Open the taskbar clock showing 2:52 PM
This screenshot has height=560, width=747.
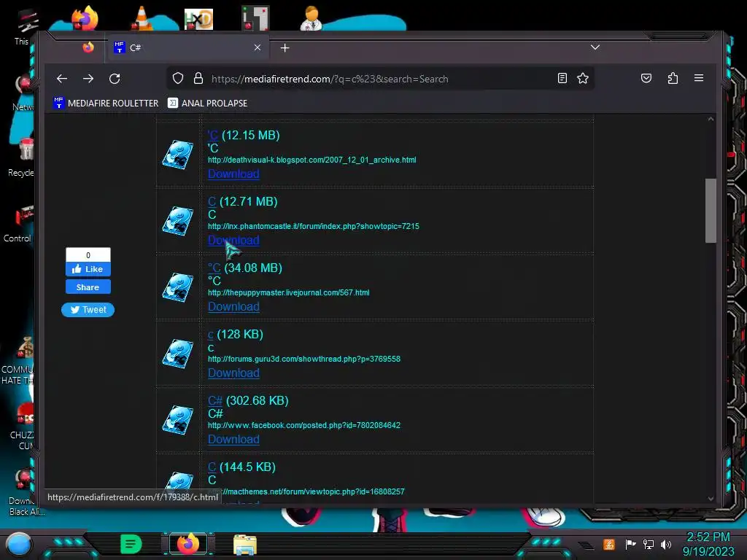point(708,544)
